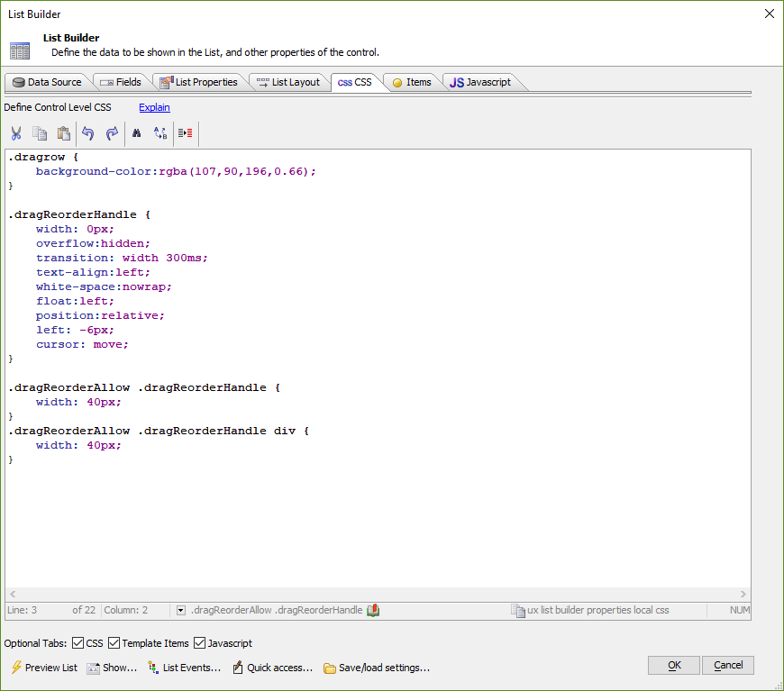This screenshot has width=784, height=691.
Task: Confirm with the OK button
Action: click(674, 665)
